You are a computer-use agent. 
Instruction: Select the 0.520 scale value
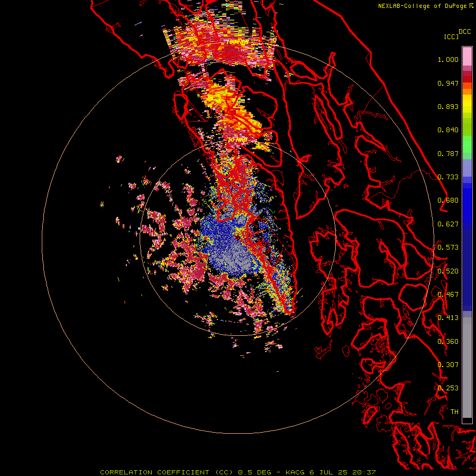point(448,271)
